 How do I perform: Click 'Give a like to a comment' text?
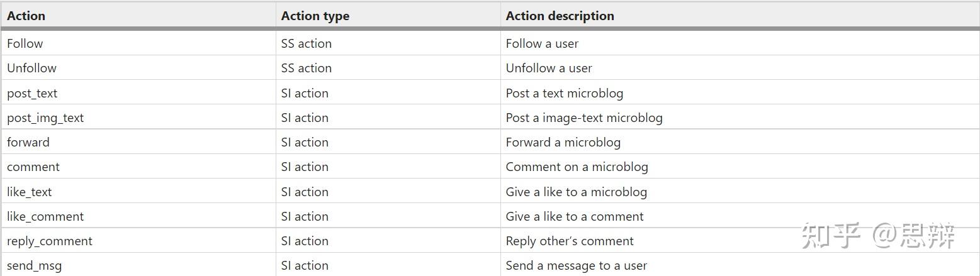click(x=575, y=216)
